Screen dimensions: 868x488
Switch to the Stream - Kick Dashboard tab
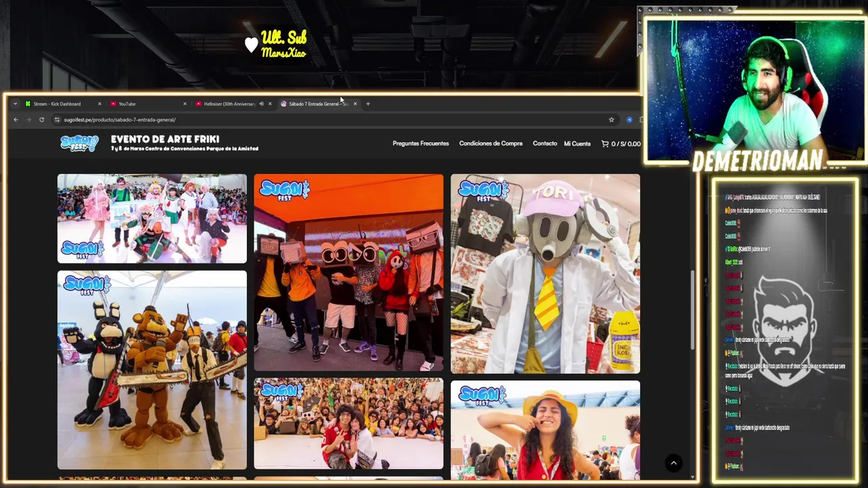(58, 104)
